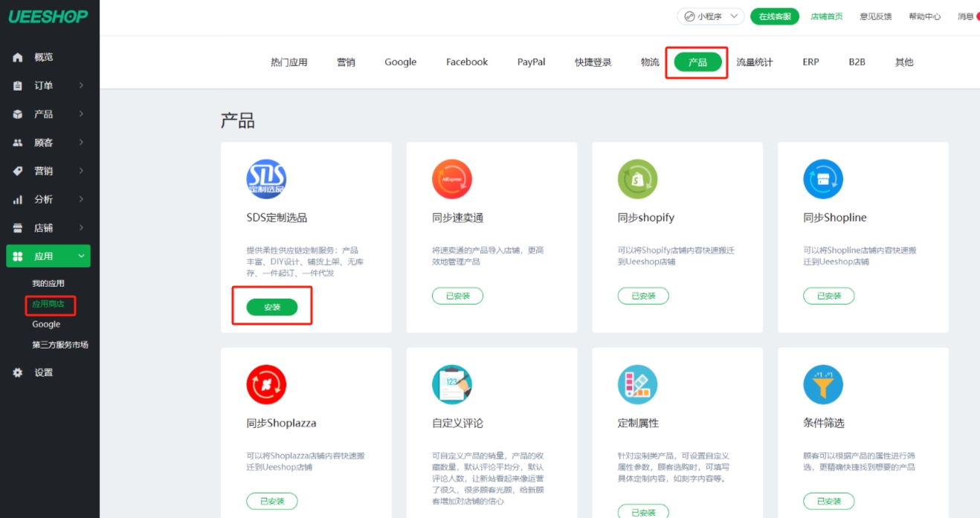Click 已安装 button under 同步Shopline
The width and height of the screenshot is (980, 518).
[828, 296]
